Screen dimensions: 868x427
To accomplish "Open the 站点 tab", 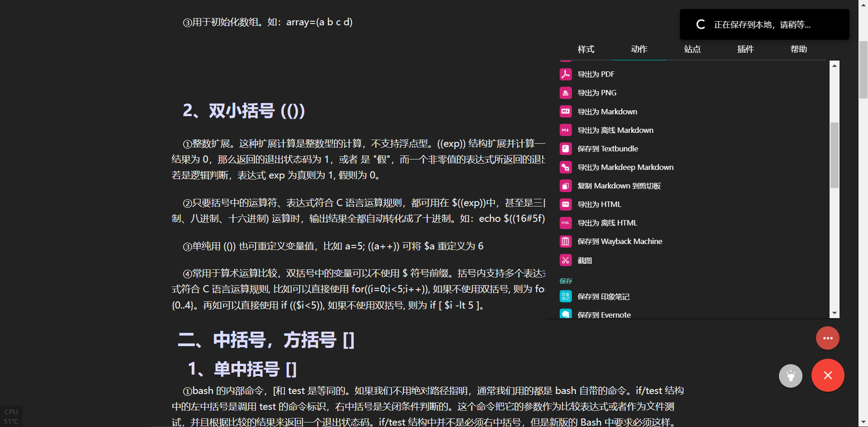I will (x=692, y=49).
